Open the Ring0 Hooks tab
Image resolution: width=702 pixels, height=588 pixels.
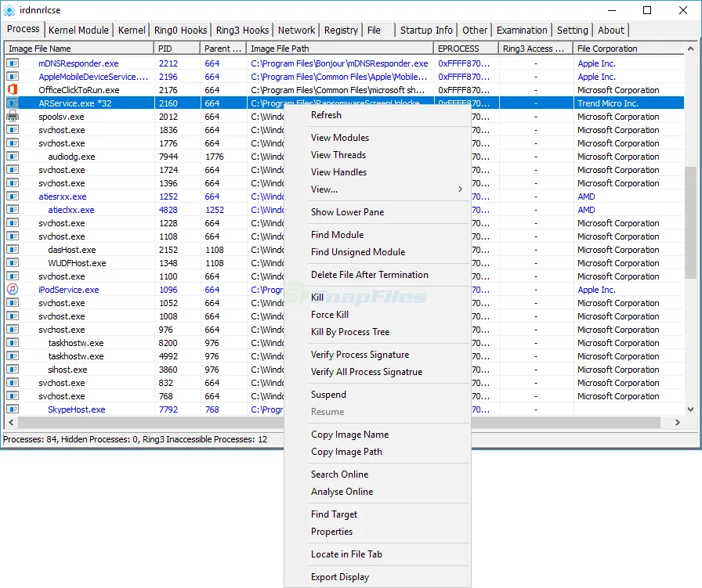click(180, 30)
